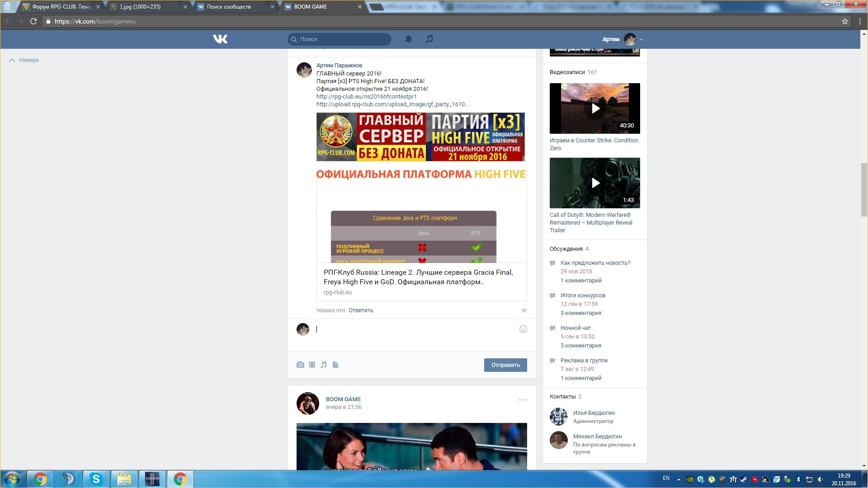868x488 pixels.
Task: Like the comment with heart icon
Action: point(524,310)
